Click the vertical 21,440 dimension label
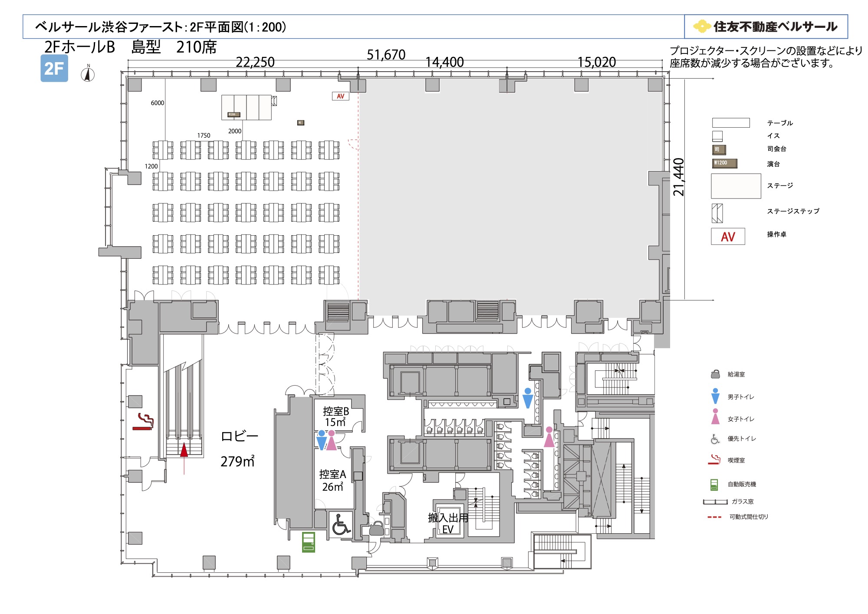Screen dimensions: 868x614 [x=678, y=177]
